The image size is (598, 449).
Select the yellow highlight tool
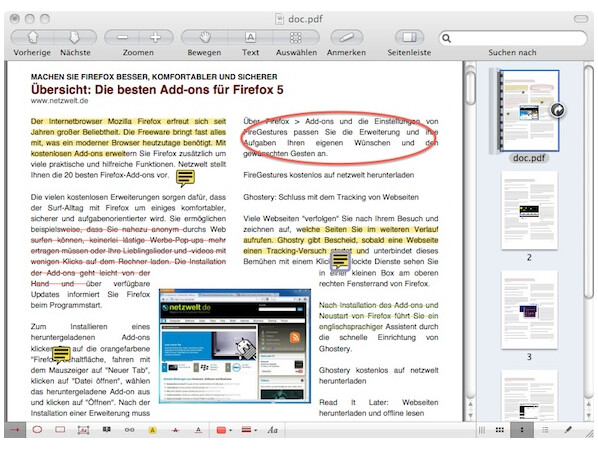152,430
